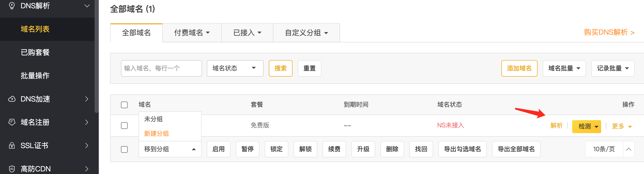644x174 pixels.
Task: Collapse the DNS解析 menu chevron
Action: click(x=87, y=6)
